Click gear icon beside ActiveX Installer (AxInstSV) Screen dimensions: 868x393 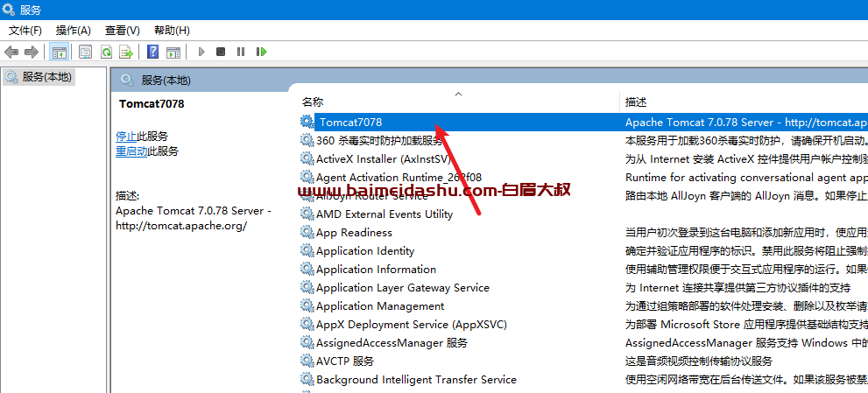[307, 158]
